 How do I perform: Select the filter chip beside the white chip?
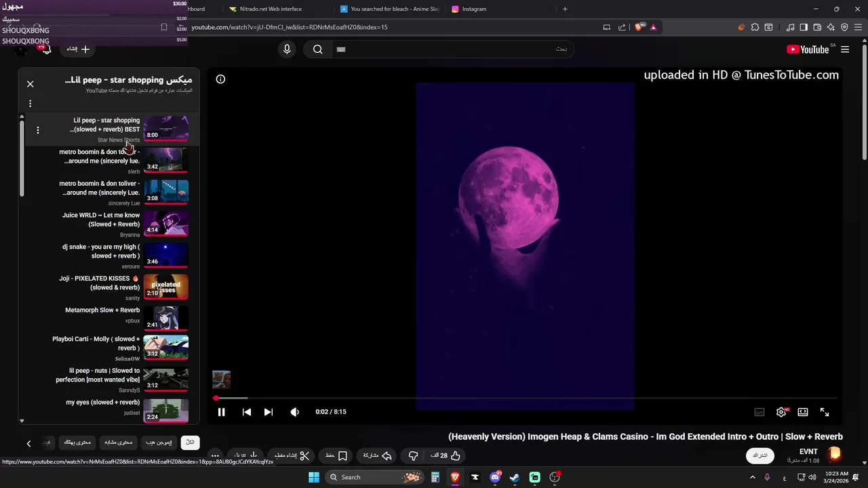coord(159,443)
